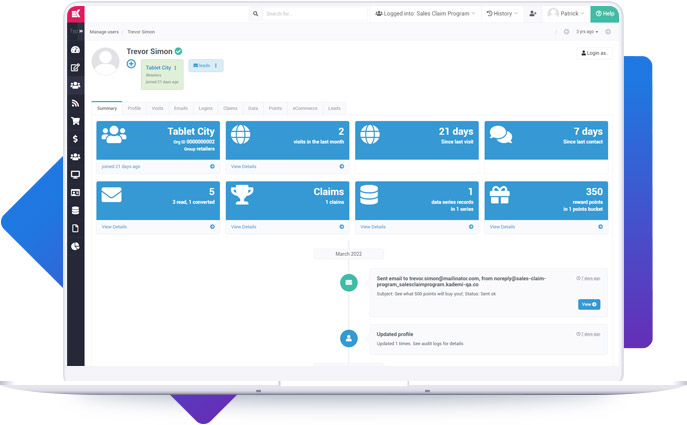Open the dashboard gauge icon in sidebar

76,50
